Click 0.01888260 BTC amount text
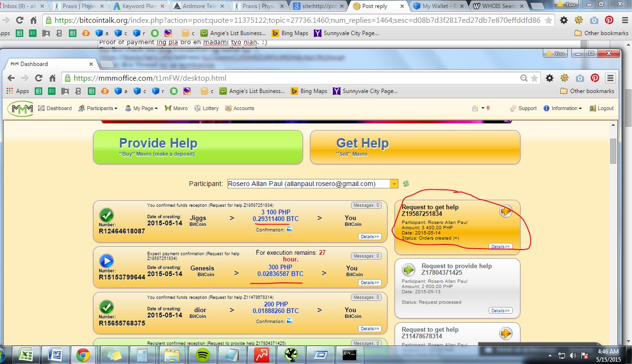 (276, 311)
